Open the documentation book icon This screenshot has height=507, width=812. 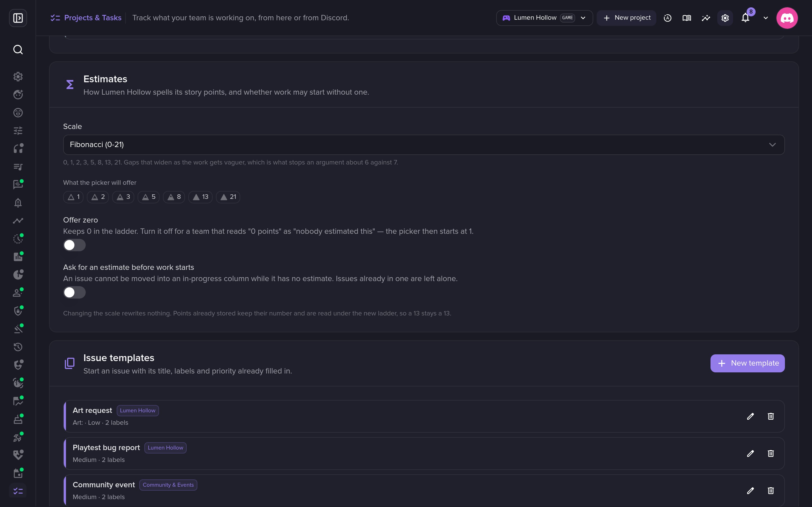687,18
